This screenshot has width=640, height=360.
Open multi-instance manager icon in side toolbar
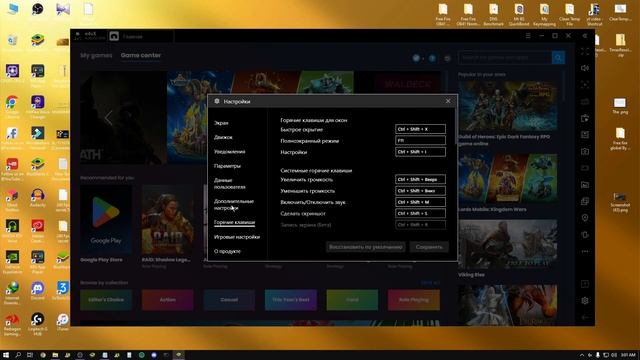pyautogui.click(x=585, y=202)
